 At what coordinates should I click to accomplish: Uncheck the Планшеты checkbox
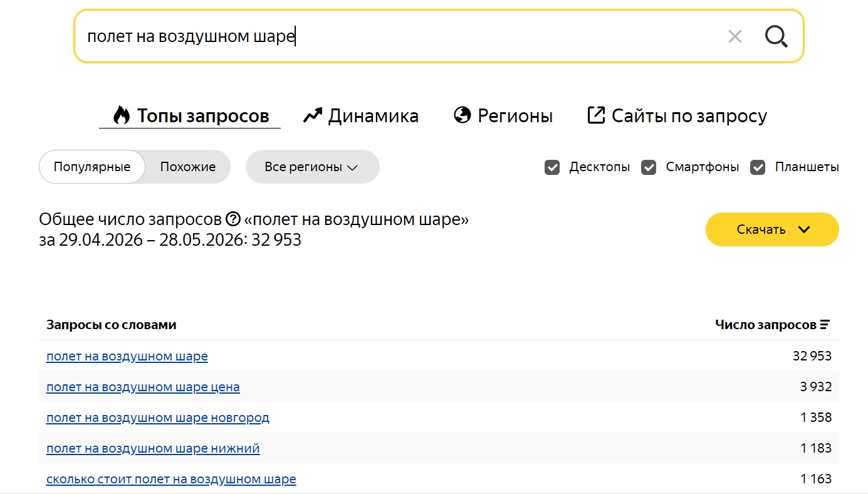click(x=758, y=167)
